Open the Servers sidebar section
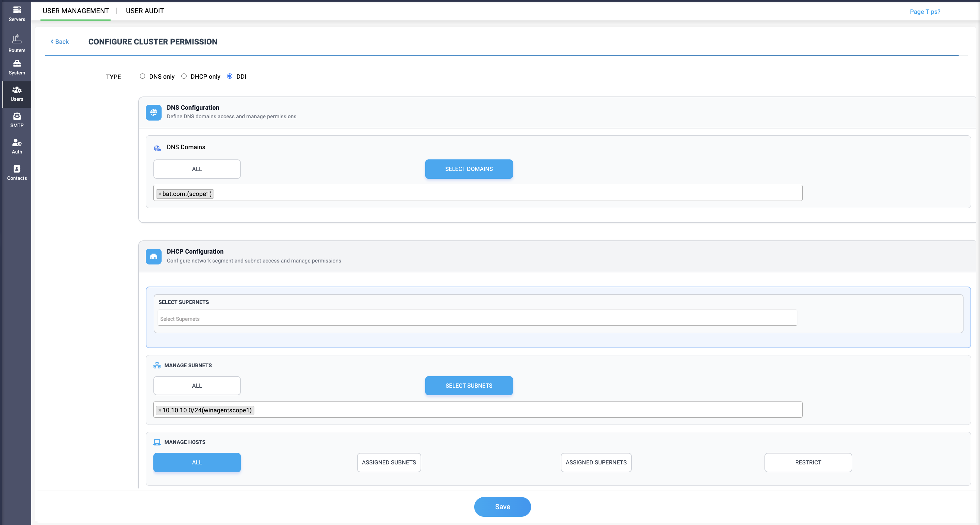This screenshot has height=525, width=980. click(17, 13)
